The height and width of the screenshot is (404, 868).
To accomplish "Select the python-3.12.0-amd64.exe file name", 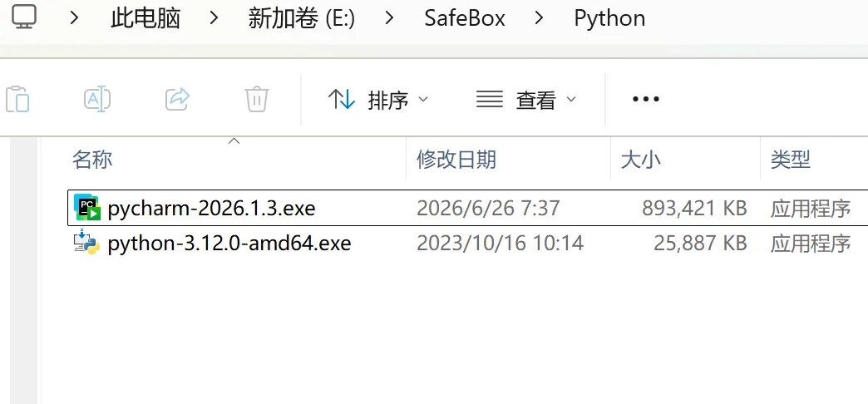I will pyautogui.click(x=229, y=243).
